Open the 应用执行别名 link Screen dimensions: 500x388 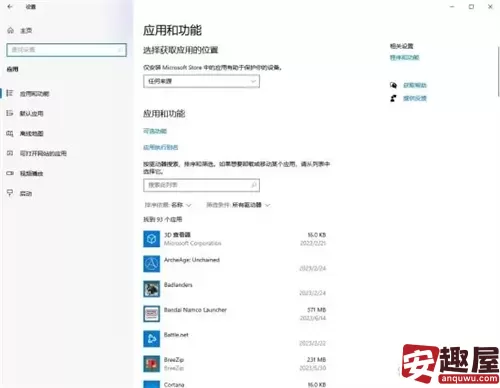point(161,147)
